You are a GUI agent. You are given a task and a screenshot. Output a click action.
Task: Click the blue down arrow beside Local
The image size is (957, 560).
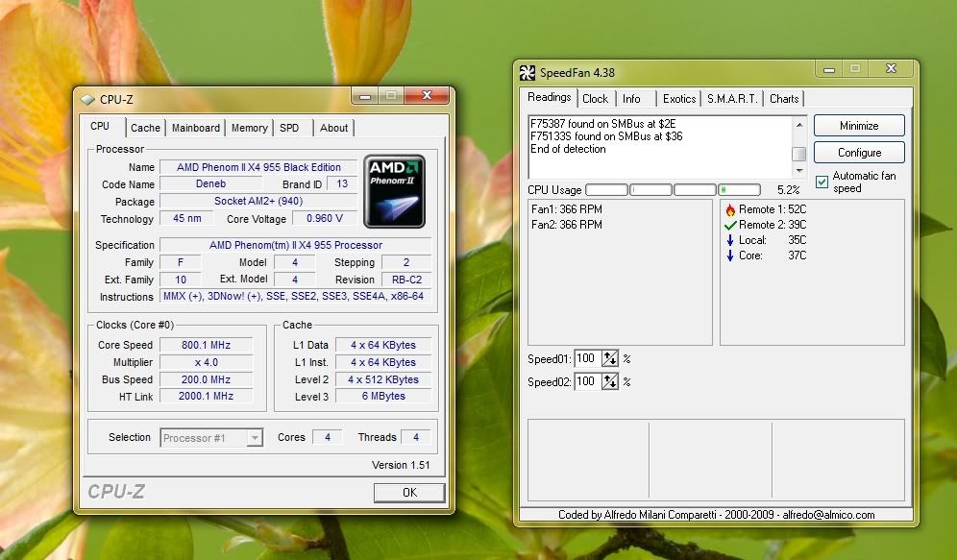click(x=730, y=240)
